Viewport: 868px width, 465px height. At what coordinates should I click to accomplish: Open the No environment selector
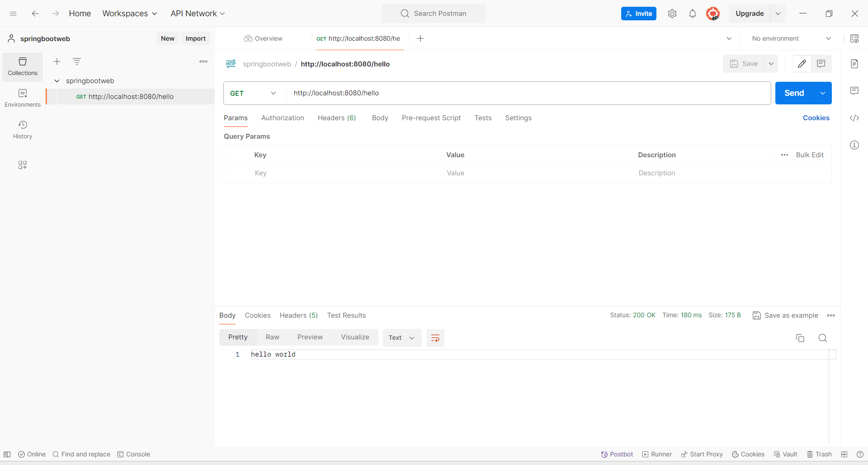(791, 38)
